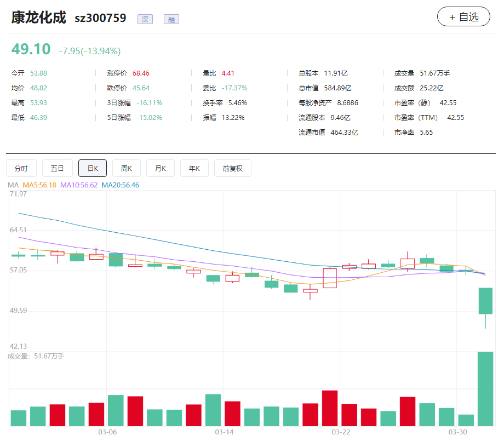
Task: Click the 今开 value 53.88
Action: coord(38,73)
